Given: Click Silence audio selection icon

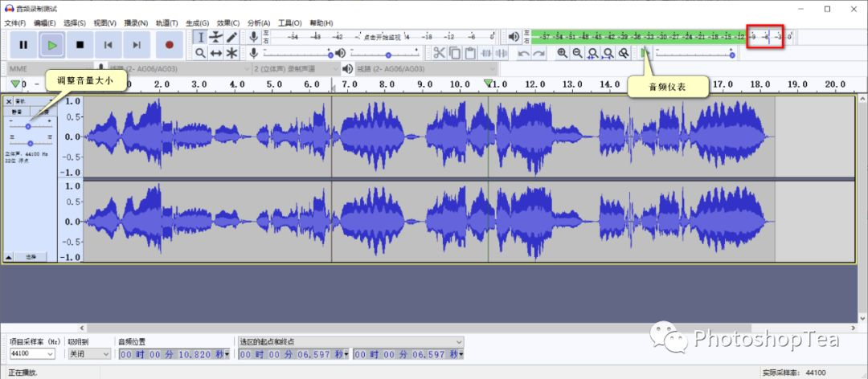Looking at the screenshot, I should coord(502,53).
